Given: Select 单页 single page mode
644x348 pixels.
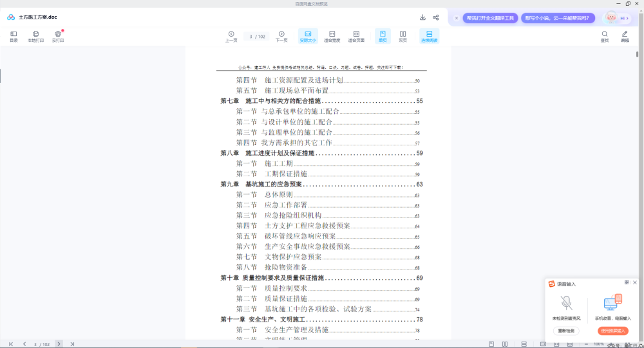Looking at the screenshot, I should pos(383,36).
